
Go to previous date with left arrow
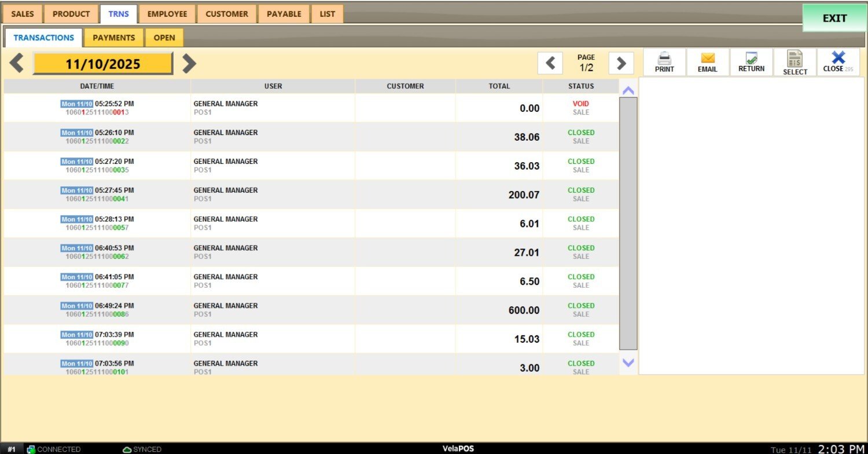pos(17,63)
